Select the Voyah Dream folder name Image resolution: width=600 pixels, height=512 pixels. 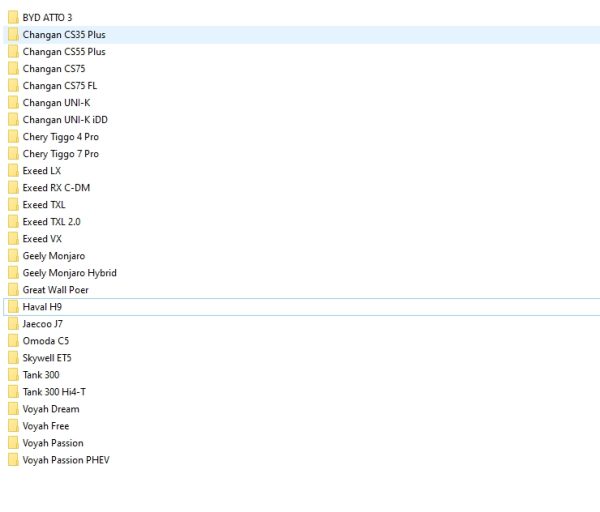pyautogui.click(x=51, y=409)
